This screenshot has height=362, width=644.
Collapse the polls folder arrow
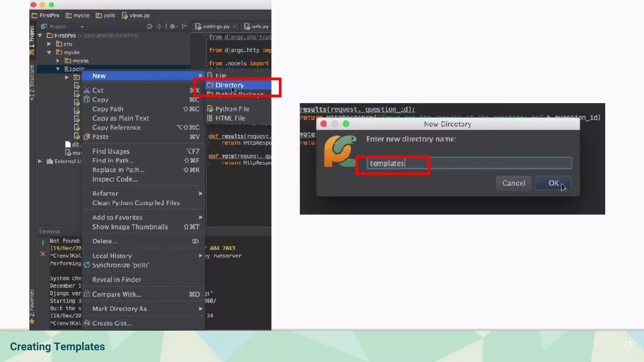click(58, 69)
